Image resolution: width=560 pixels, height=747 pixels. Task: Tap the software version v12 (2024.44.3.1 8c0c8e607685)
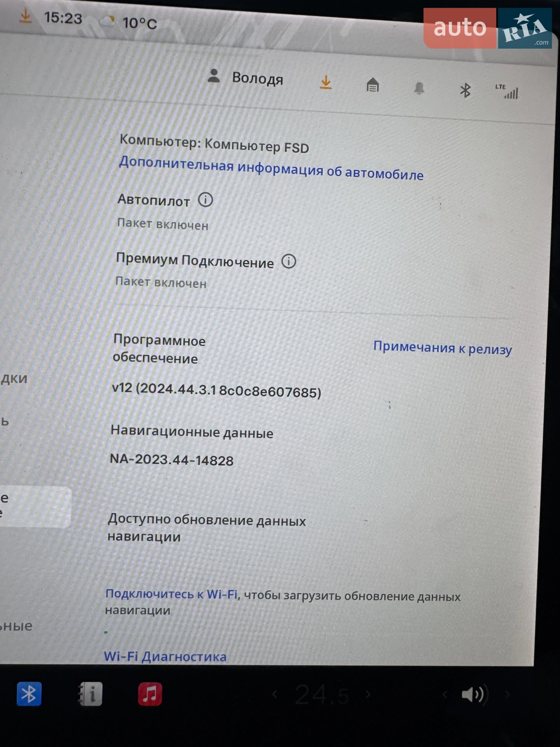(217, 390)
